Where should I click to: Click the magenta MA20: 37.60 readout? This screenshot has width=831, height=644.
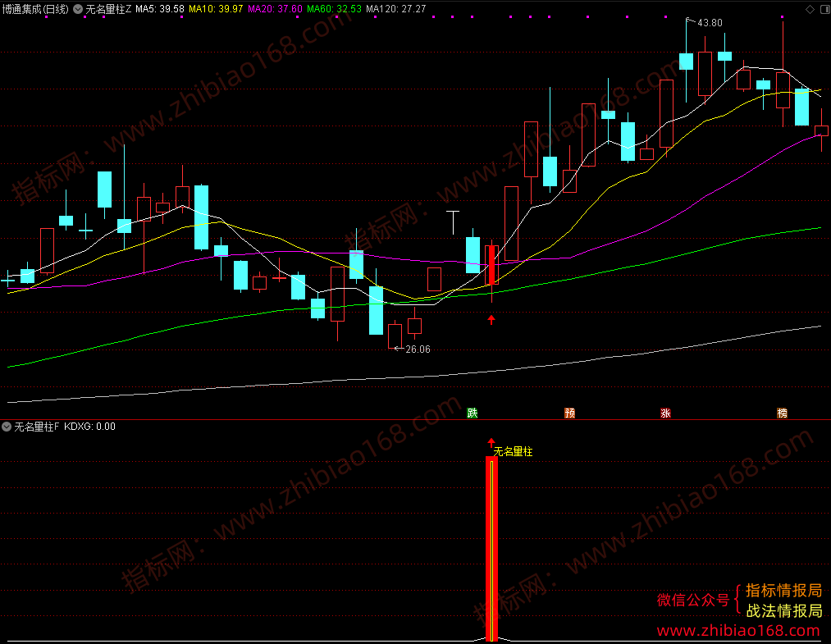pyautogui.click(x=275, y=9)
